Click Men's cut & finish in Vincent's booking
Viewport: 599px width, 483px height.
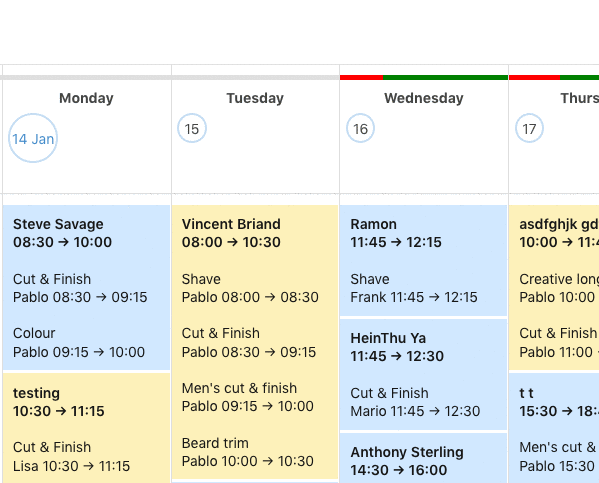[x=248, y=397]
